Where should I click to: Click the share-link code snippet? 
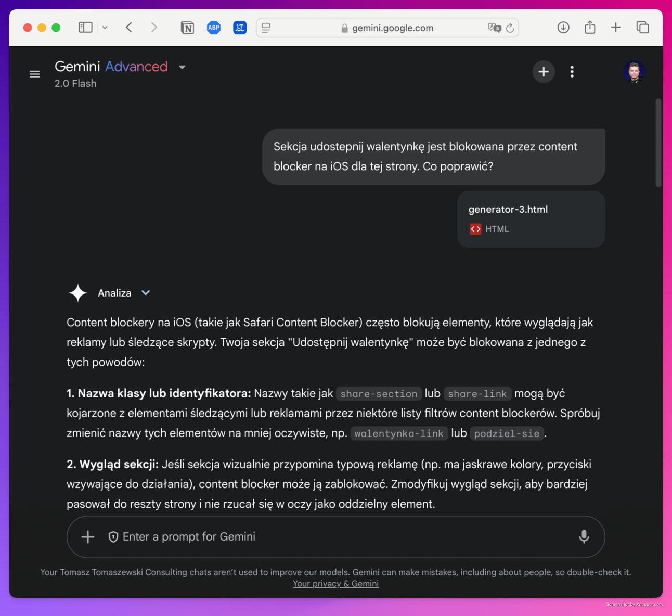click(477, 394)
